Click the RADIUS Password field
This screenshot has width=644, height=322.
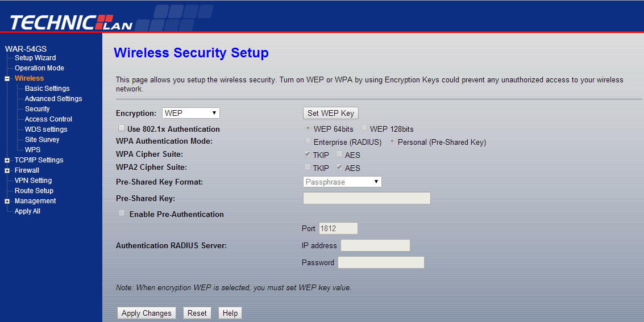pos(381,262)
